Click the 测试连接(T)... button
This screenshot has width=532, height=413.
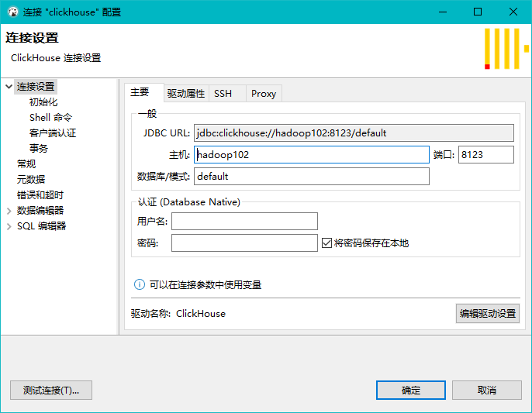(51, 391)
